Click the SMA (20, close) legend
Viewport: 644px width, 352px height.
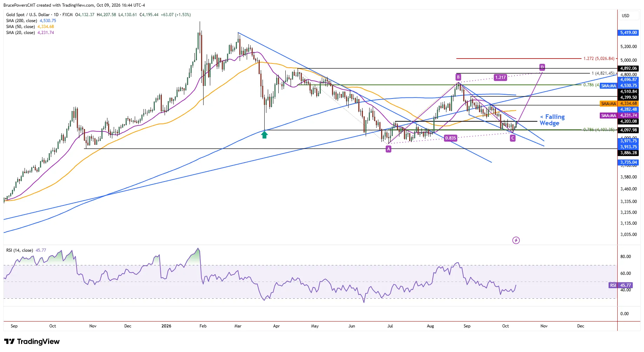pos(30,33)
